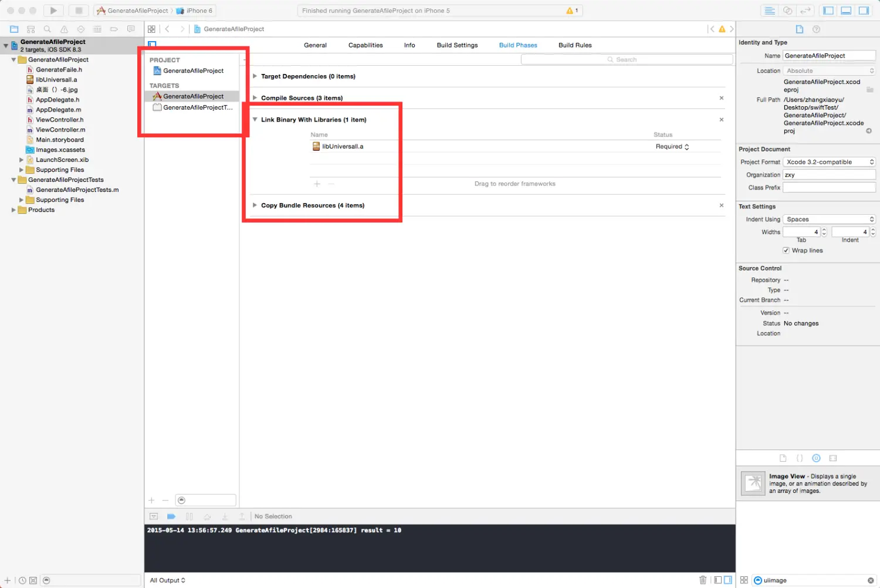Viewport: 880px width, 588px height.
Task: Open the related items grid icon
Action: (151, 29)
